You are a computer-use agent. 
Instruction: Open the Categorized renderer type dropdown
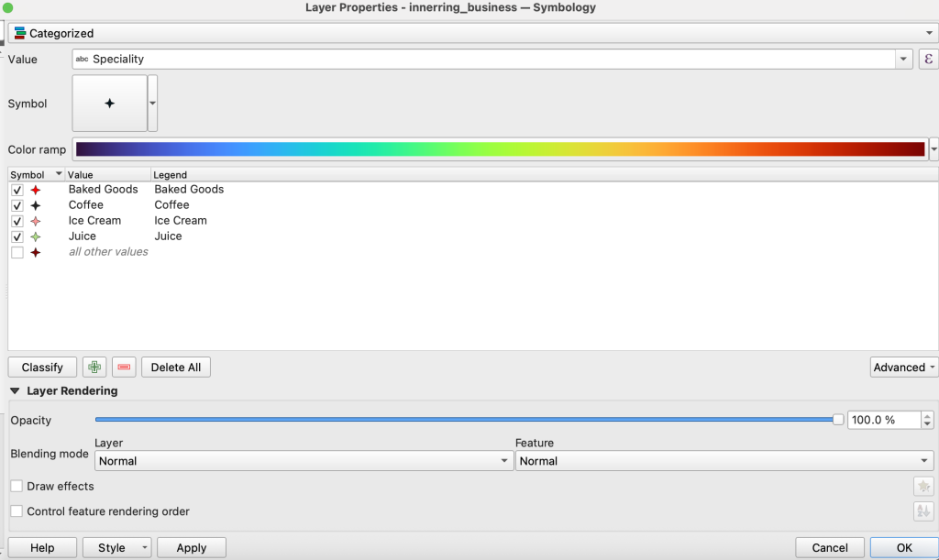point(469,33)
